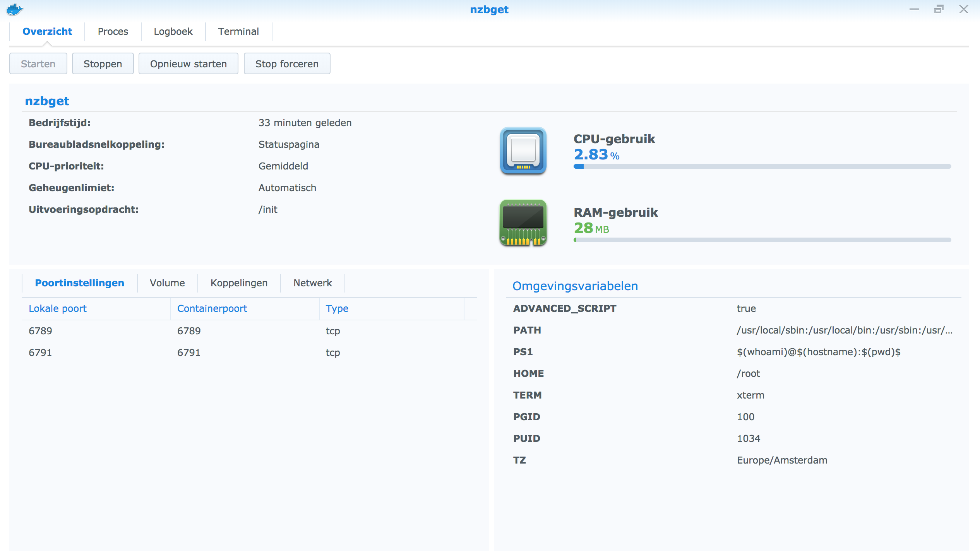Screen dimensions: 980x551
Task: Click the restore window icon
Action: [x=938, y=9]
